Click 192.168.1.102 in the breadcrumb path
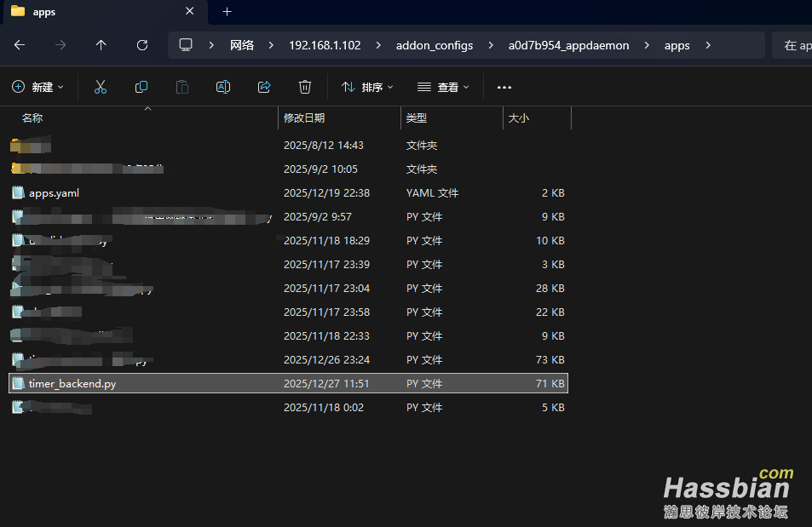 click(x=325, y=45)
